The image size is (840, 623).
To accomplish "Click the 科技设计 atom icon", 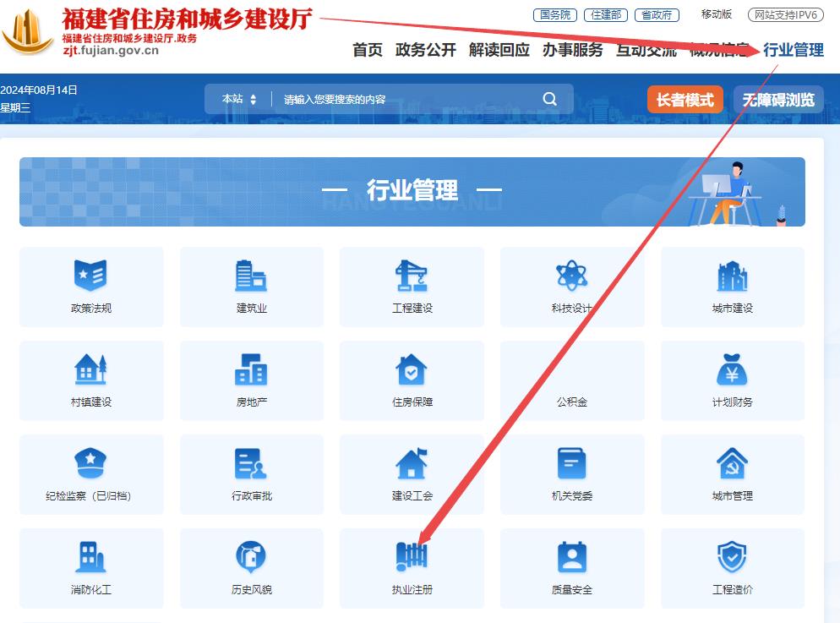I will click(572, 276).
